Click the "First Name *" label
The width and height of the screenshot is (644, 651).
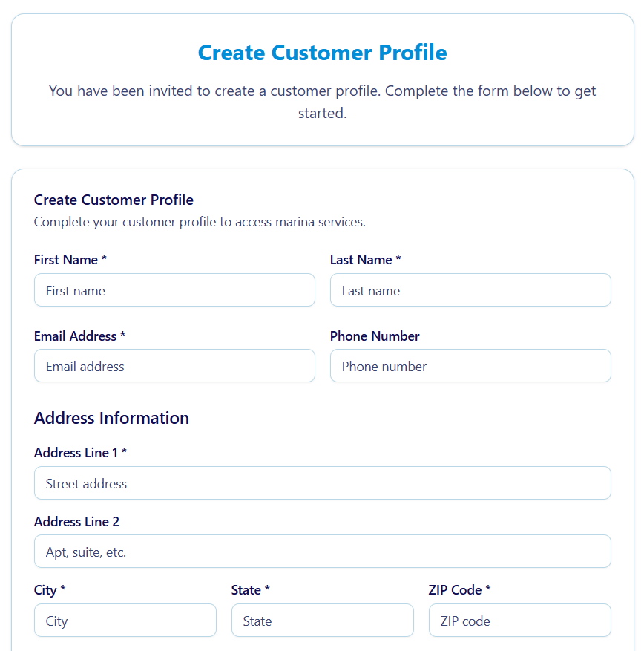(70, 260)
